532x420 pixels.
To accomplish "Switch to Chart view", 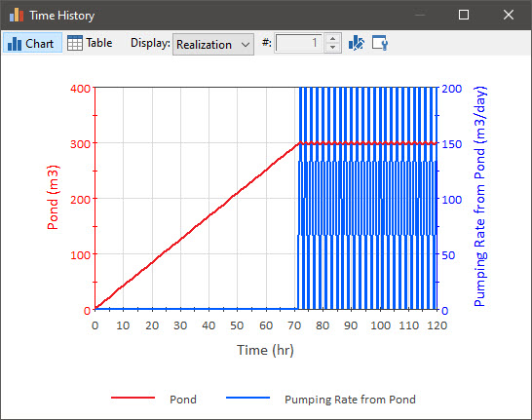I will click(32, 44).
